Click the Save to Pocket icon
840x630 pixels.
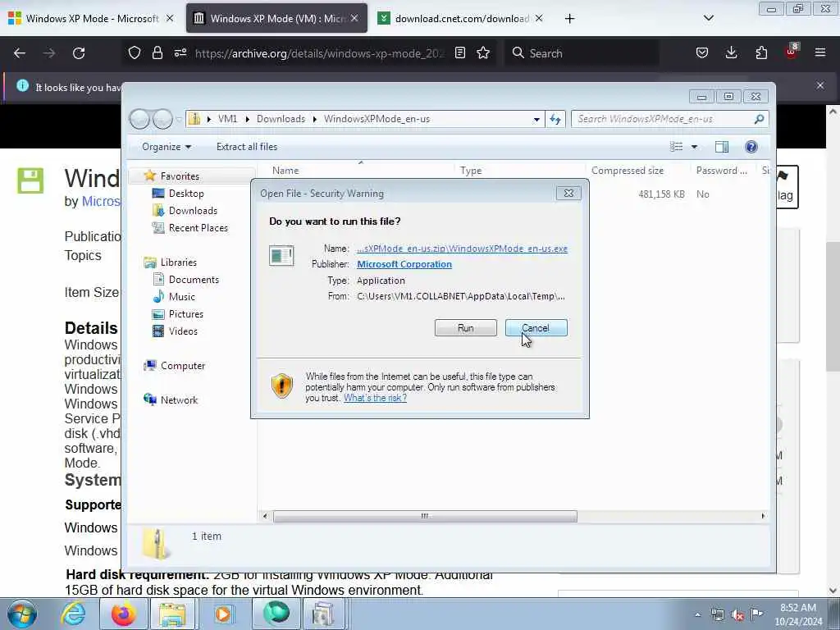[702, 53]
